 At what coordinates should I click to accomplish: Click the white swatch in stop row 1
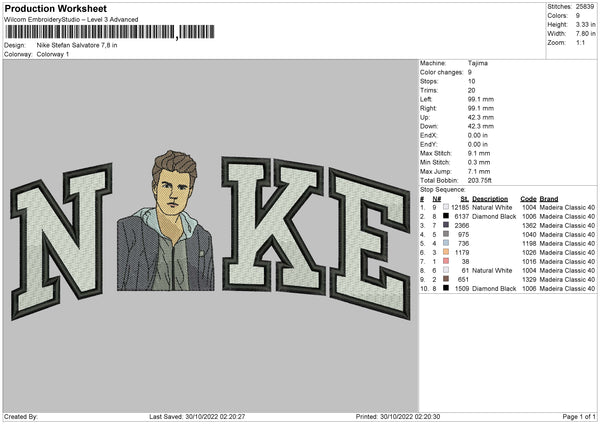pos(446,207)
